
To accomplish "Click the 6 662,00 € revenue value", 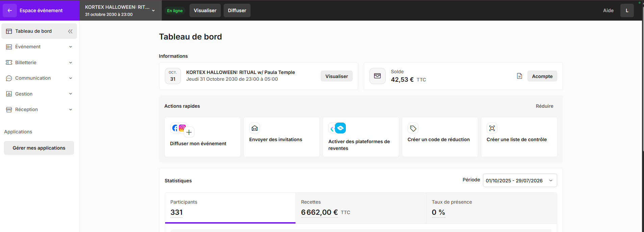I will point(319,212).
